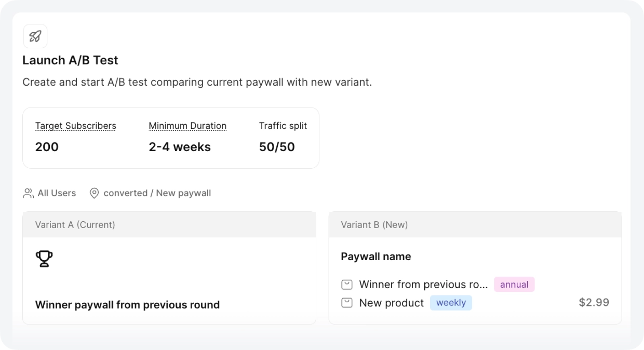
Task: Open the Paywall name details
Action: click(x=375, y=256)
